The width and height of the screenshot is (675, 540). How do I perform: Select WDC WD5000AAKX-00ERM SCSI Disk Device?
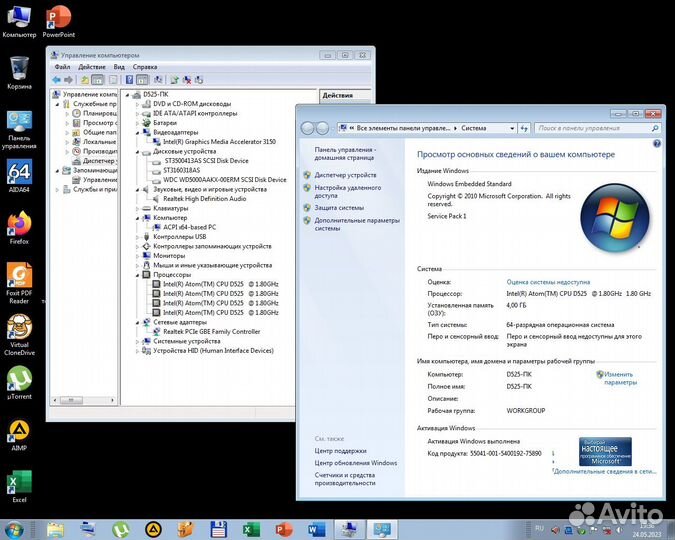click(225, 180)
